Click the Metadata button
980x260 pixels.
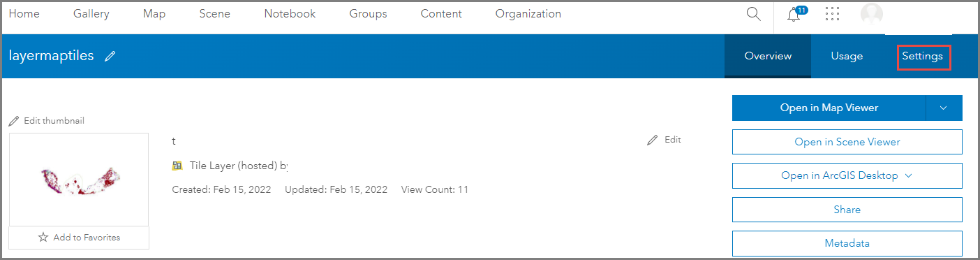click(x=847, y=243)
